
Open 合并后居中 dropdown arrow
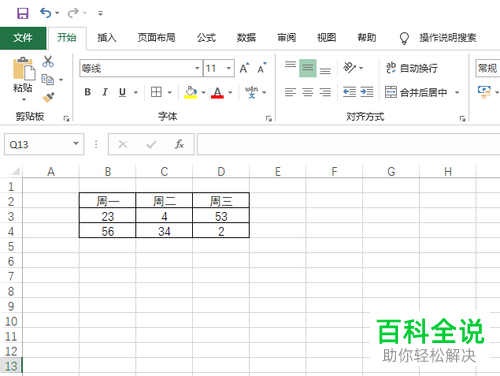pos(457,92)
